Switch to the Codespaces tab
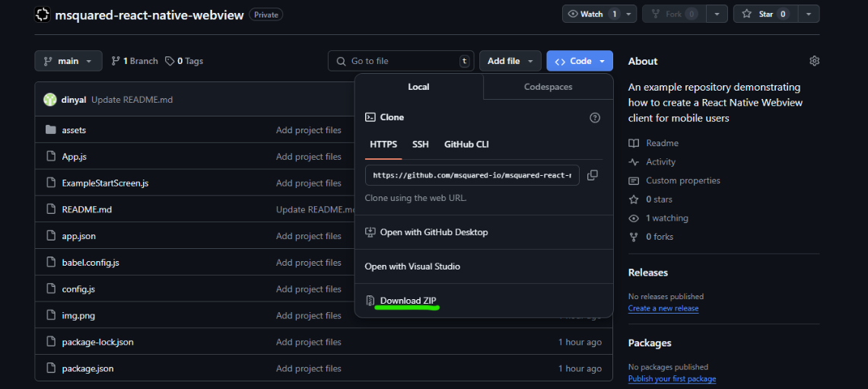 pyautogui.click(x=548, y=87)
